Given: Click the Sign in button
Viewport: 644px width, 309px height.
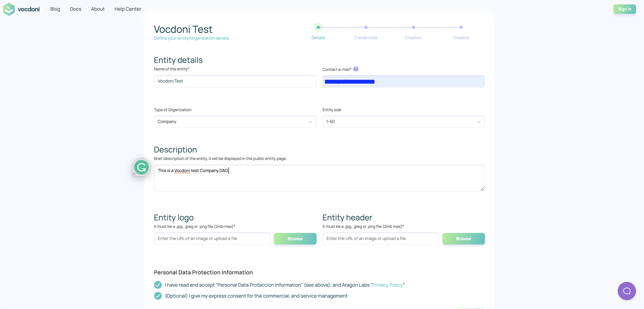Looking at the screenshot, I should [625, 9].
